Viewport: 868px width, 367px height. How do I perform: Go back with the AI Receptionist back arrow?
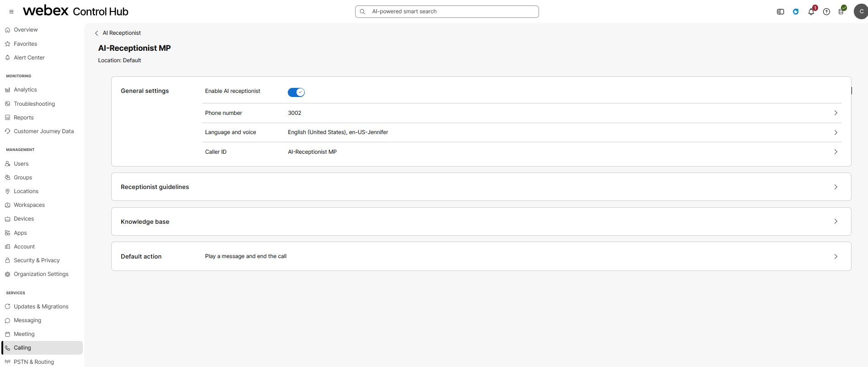(97, 33)
